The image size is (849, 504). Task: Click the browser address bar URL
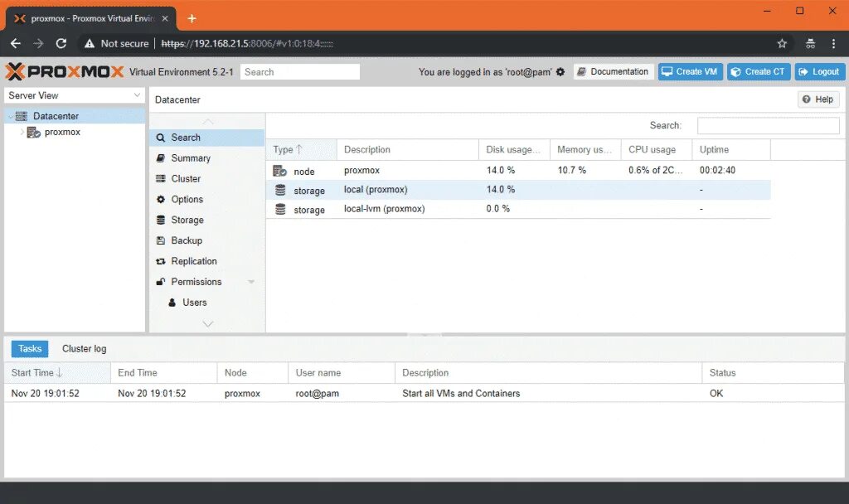click(x=247, y=43)
